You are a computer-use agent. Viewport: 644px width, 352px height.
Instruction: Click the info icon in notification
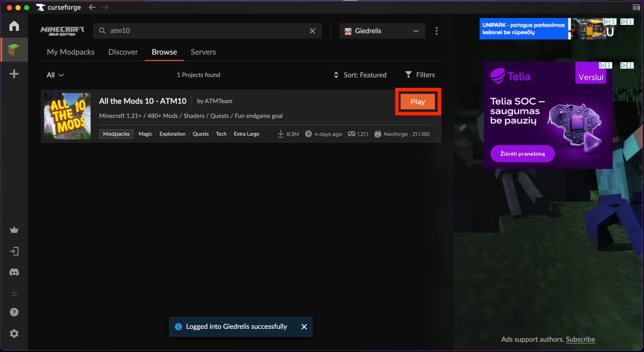point(178,327)
